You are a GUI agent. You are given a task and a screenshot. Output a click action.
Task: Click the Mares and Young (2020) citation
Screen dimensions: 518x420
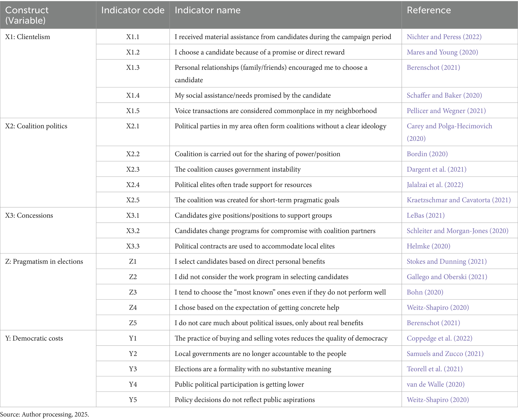coord(442,52)
